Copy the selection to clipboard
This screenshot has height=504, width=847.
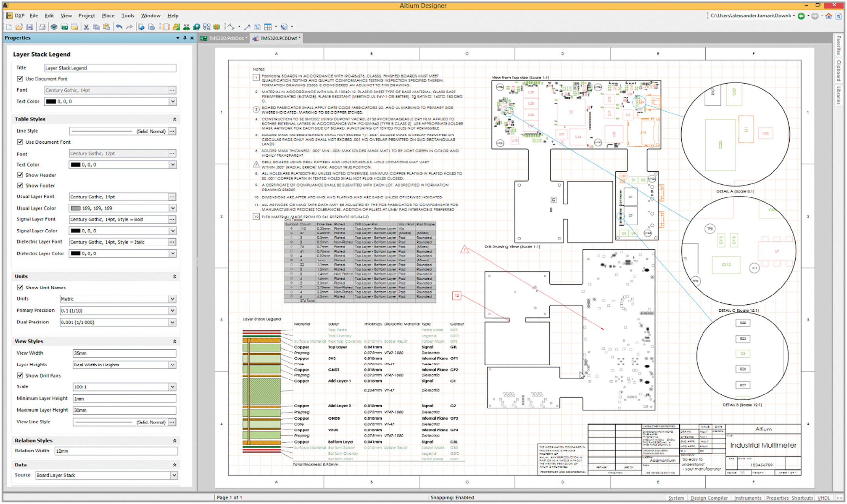coord(96,27)
